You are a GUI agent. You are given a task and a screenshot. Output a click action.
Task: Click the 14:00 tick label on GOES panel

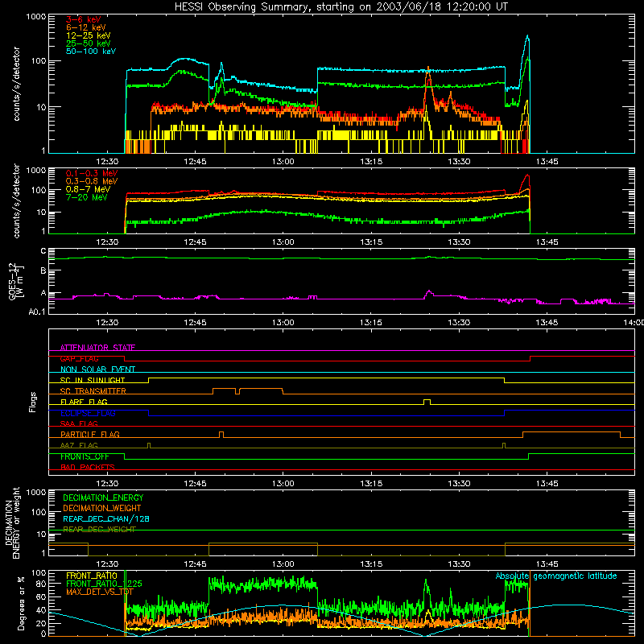pyautogui.click(x=634, y=323)
